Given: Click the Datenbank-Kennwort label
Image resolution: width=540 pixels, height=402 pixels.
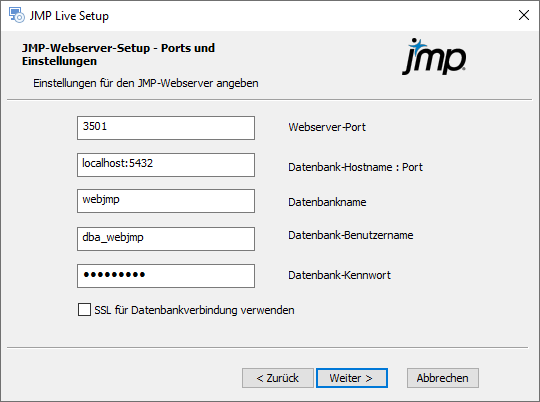Looking at the screenshot, I should click(x=339, y=275).
